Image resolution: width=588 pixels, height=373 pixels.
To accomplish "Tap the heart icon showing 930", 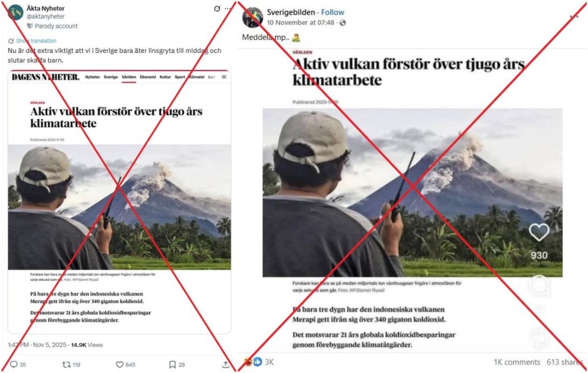I will (539, 232).
